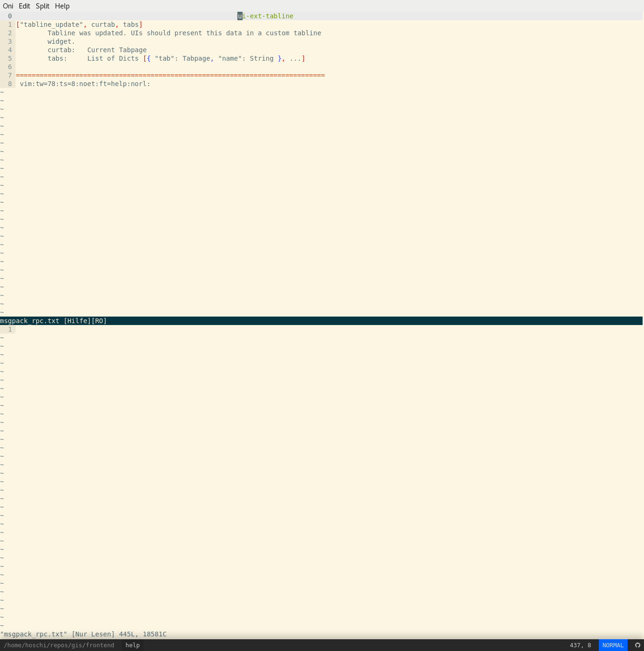The height and width of the screenshot is (651, 644).
Task: Open the Oni menu
Action: [8, 6]
